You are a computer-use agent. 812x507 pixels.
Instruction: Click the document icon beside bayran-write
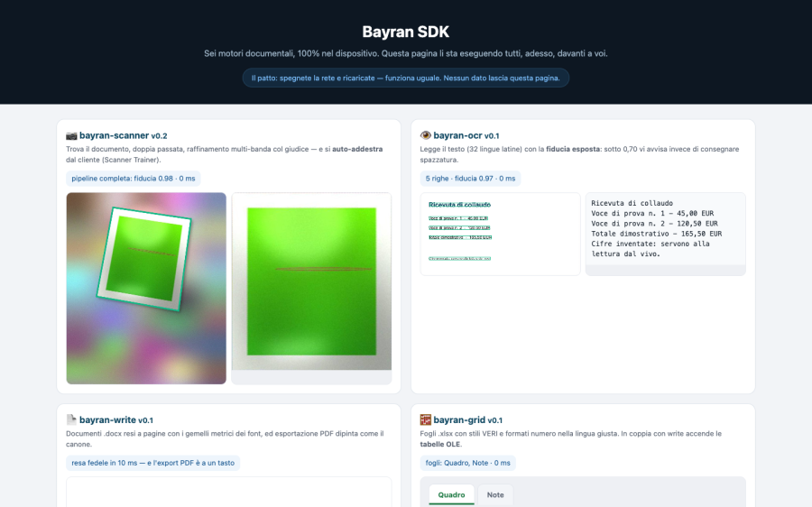pyautogui.click(x=71, y=420)
